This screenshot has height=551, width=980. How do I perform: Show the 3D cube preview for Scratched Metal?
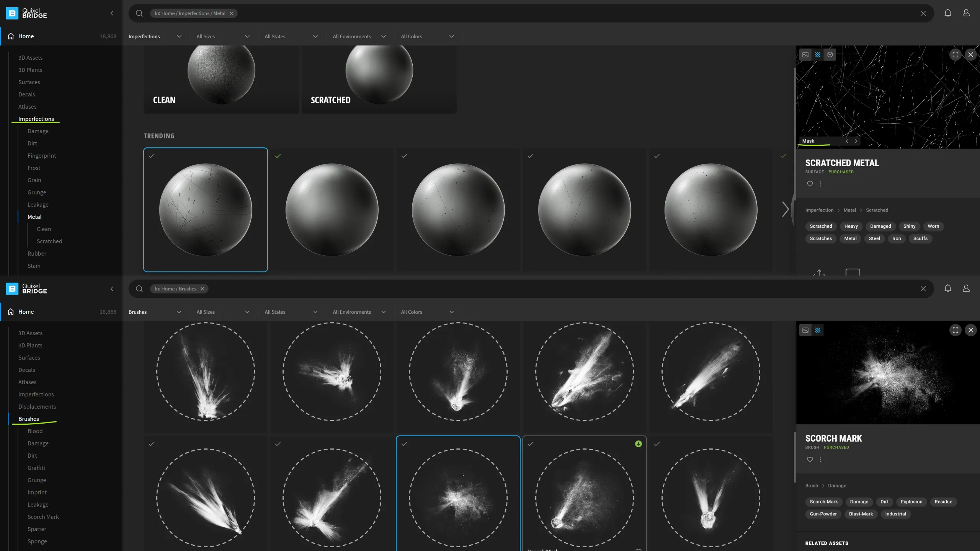point(830,55)
